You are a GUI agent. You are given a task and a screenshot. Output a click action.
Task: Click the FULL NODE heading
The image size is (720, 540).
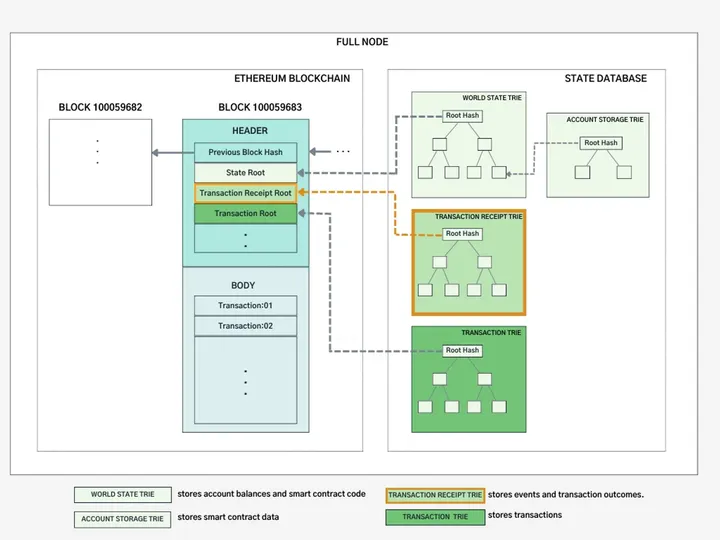click(362, 42)
